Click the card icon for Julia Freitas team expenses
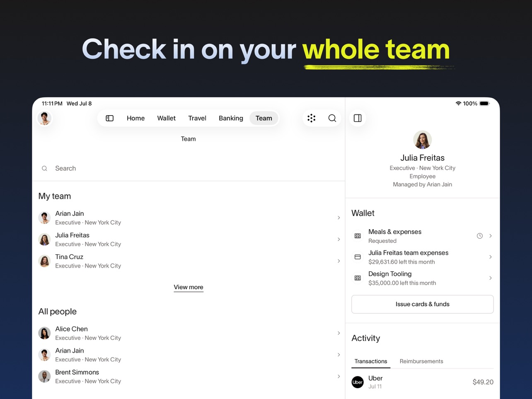The height and width of the screenshot is (399, 532). tap(358, 257)
